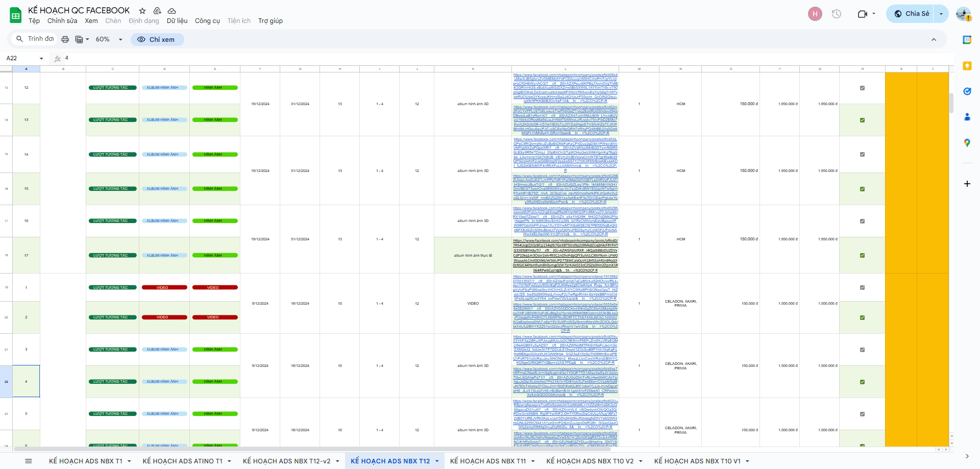This screenshot has width=980, height=469.
Task: Open the 60% zoom dropdown
Action: pyautogui.click(x=109, y=39)
